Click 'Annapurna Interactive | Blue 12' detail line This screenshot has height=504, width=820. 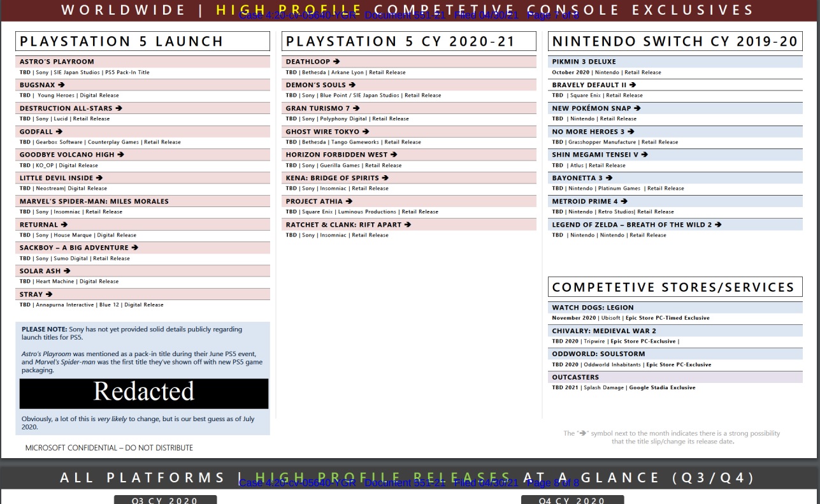(x=91, y=305)
